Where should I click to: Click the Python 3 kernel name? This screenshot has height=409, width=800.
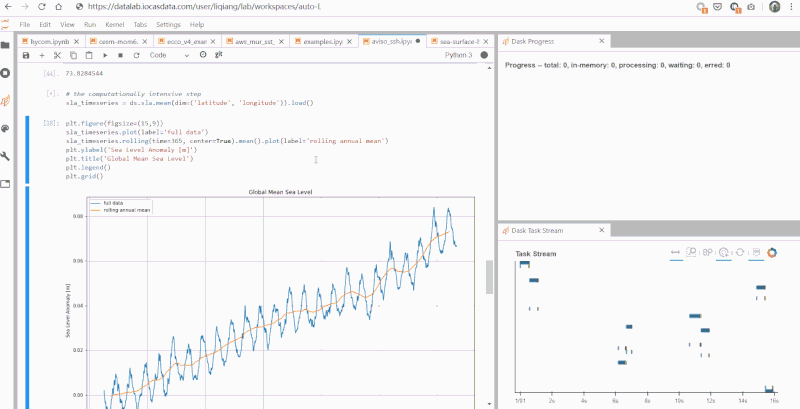[x=458, y=55]
